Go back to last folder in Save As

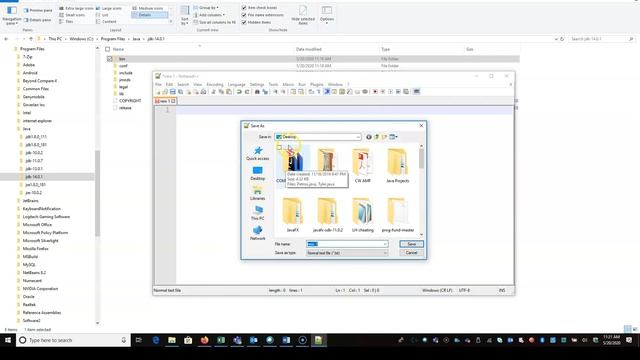point(369,137)
